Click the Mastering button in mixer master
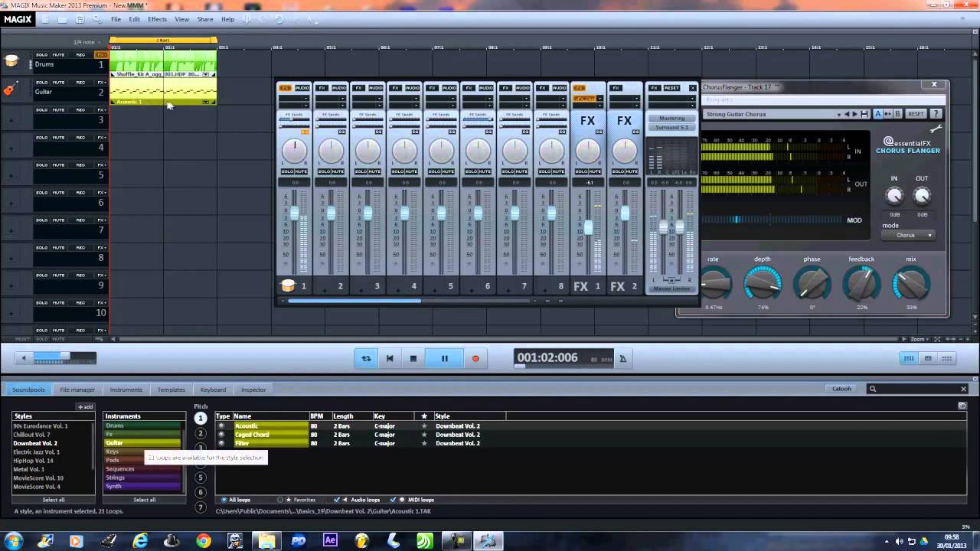 click(671, 118)
